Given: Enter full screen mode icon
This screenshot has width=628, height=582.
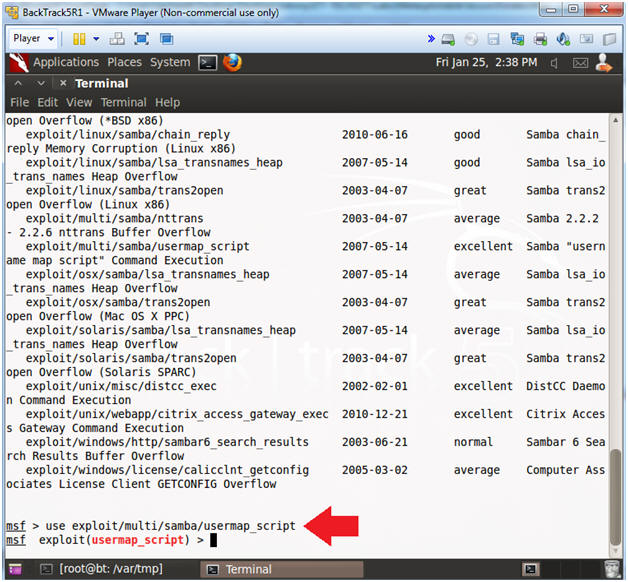Looking at the screenshot, I should coord(141,39).
